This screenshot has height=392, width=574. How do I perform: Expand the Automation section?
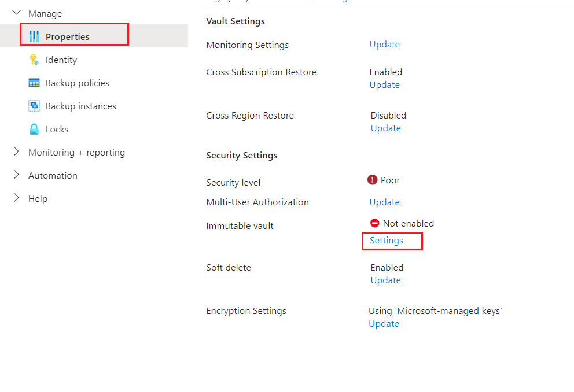point(16,175)
